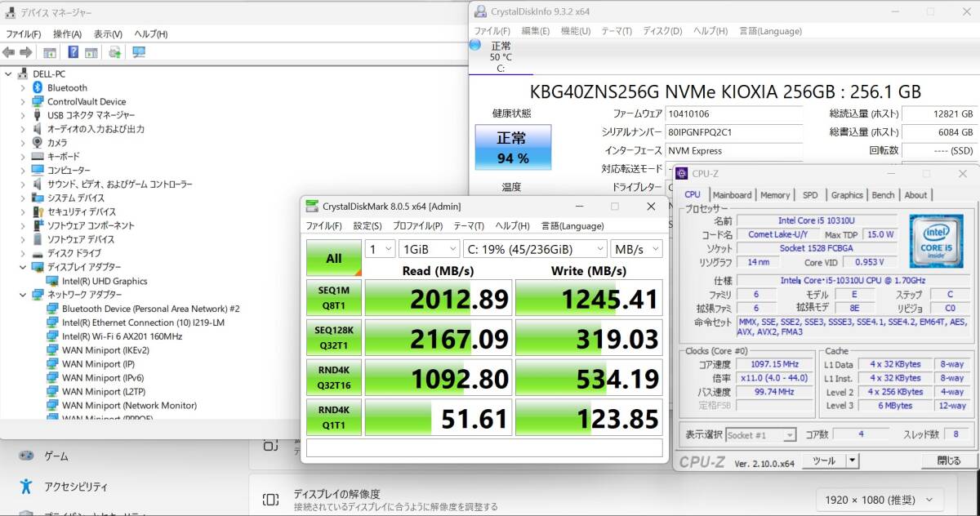This screenshot has height=516, width=980.
Task: Open 機能(U) menu in CrystalDiskInfo
Action: (x=575, y=31)
